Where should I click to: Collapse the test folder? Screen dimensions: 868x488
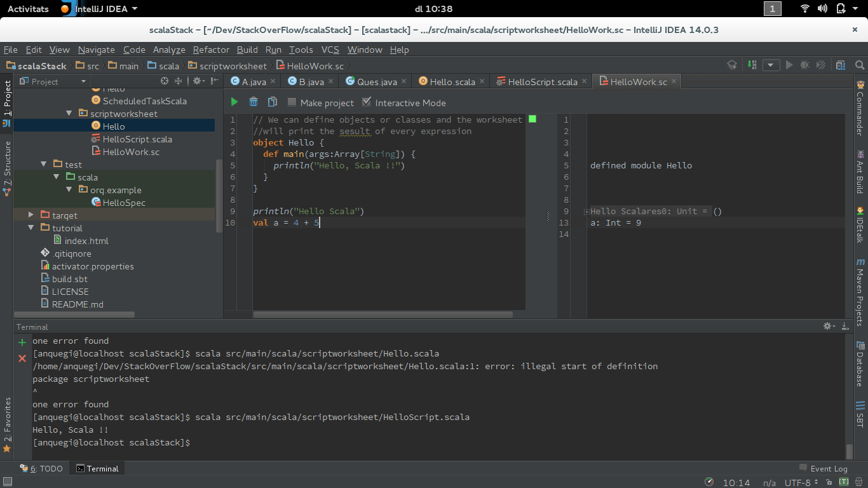click(44, 164)
